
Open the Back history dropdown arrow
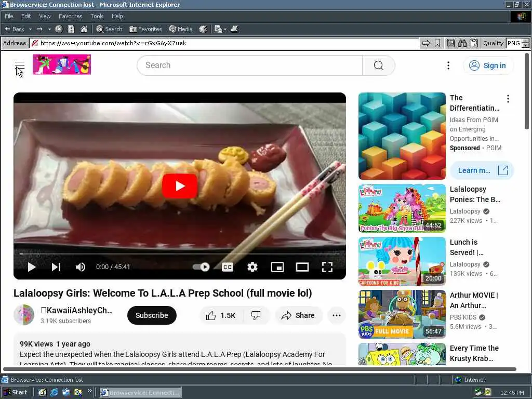point(30,29)
